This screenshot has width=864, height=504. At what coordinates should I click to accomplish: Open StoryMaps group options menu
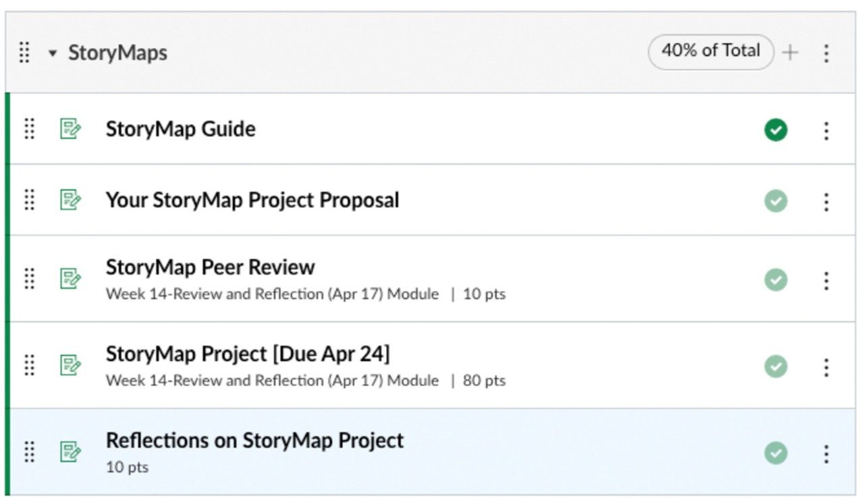[826, 53]
